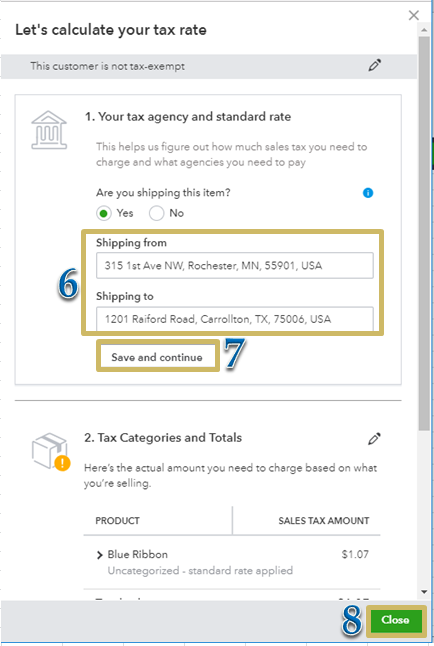Click the green Close button
The image size is (434, 646).
pyautogui.click(x=396, y=620)
